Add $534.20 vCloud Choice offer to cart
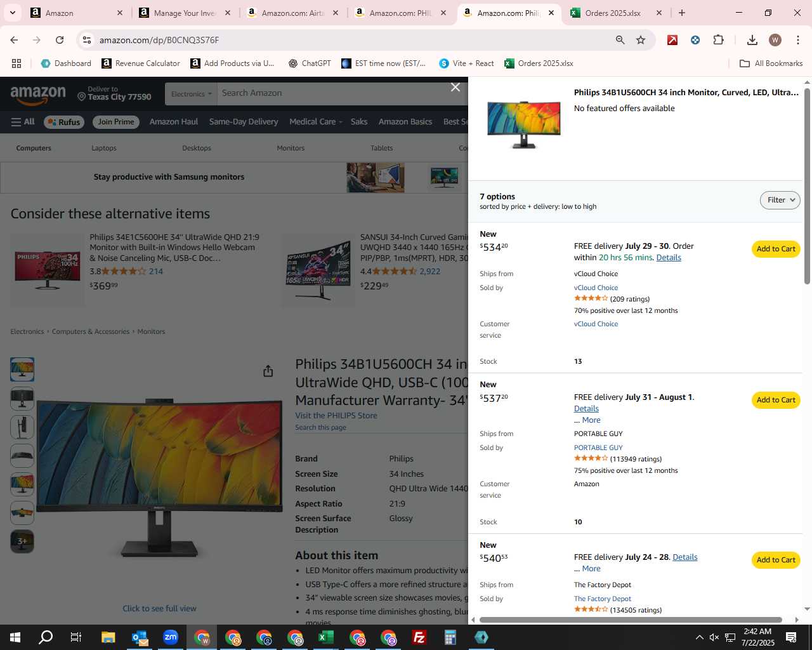The width and height of the screenshot is (812, 650). [x=776, y=249]
